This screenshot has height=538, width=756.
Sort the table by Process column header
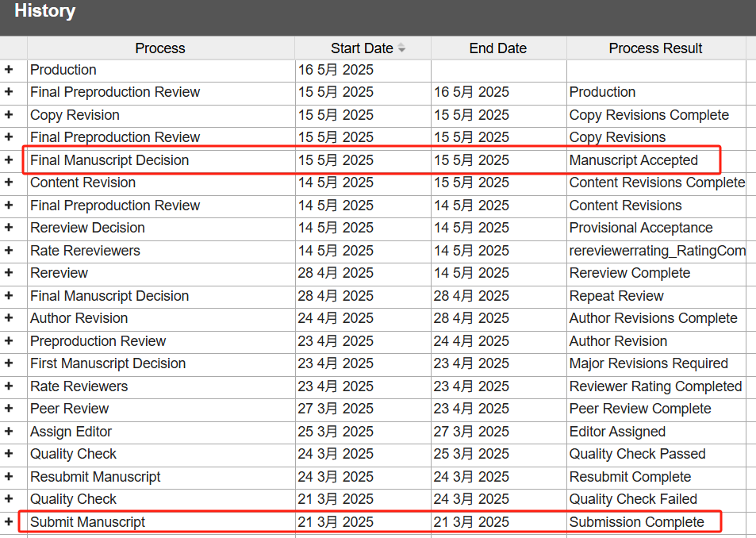click(159, 48)
